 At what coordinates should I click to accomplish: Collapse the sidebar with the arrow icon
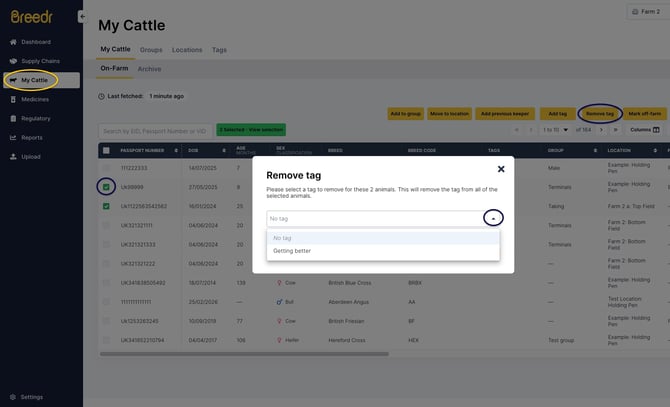pyautogui.click(x=82, y=17)
